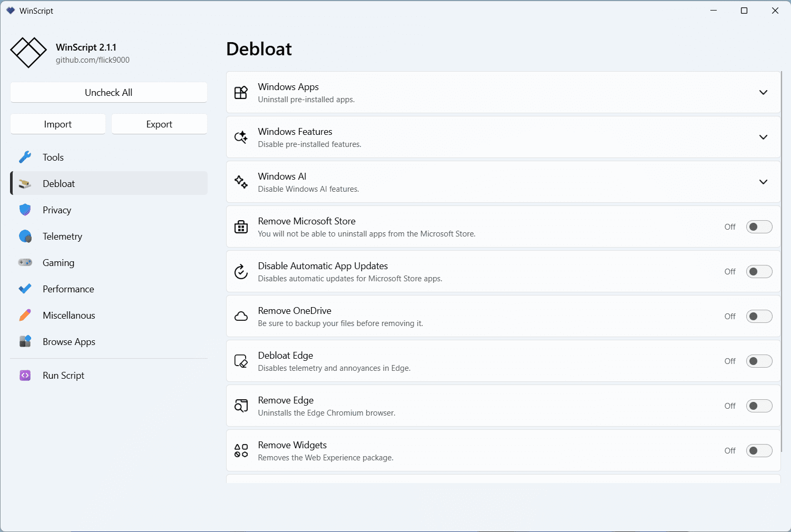791x532 pixels.
Task: Click the Tools wrench icon in sidebar
Action: [25, 157]
